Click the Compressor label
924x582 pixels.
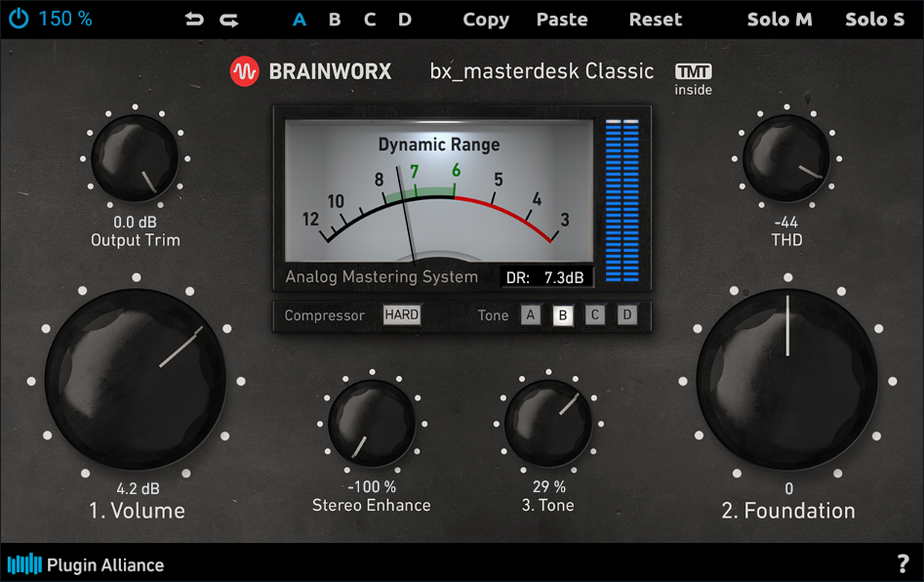(x=324, y=315)
